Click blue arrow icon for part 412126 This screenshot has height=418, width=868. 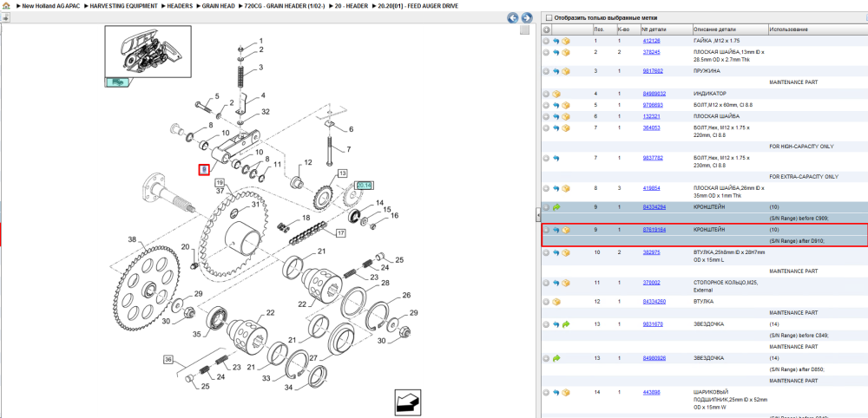[556, 42]
